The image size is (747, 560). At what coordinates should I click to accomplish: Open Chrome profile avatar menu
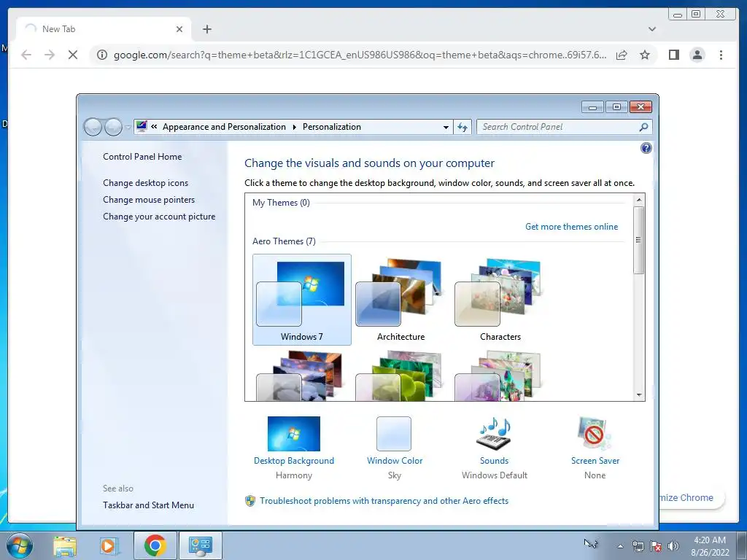pos(697,55)
